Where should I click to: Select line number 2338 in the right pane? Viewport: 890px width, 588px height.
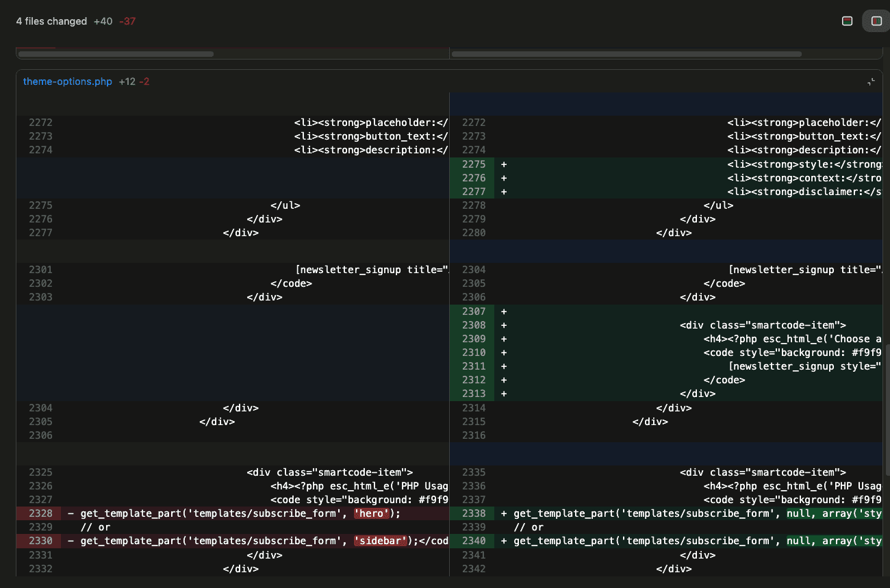point(473,513)
